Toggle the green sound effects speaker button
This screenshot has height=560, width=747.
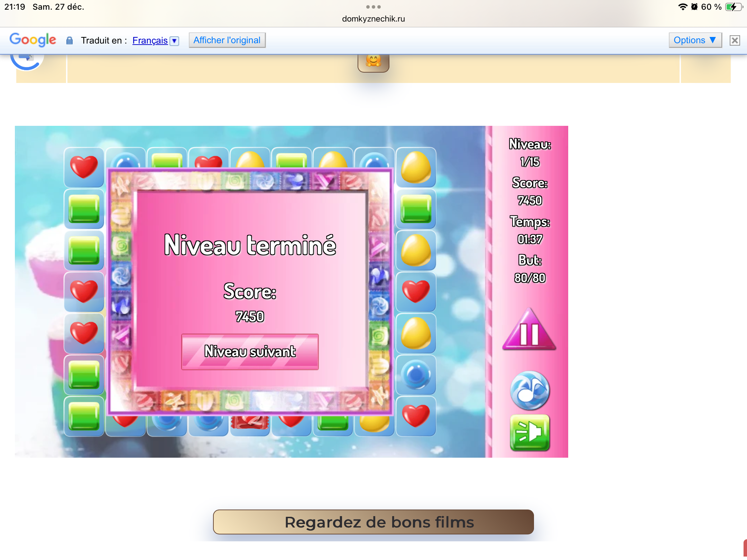(x=529, y=432)
